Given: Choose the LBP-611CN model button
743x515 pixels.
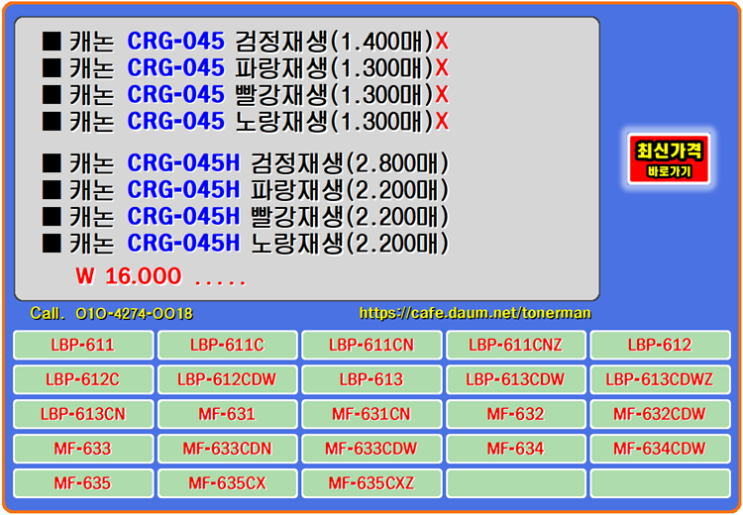Looking at the screenshot, I should 372,345.
